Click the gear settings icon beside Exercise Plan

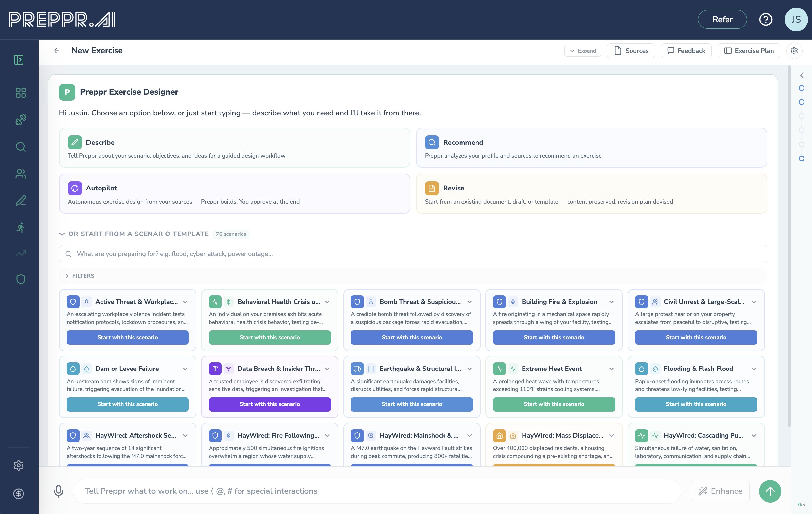[x=794, y=51]
